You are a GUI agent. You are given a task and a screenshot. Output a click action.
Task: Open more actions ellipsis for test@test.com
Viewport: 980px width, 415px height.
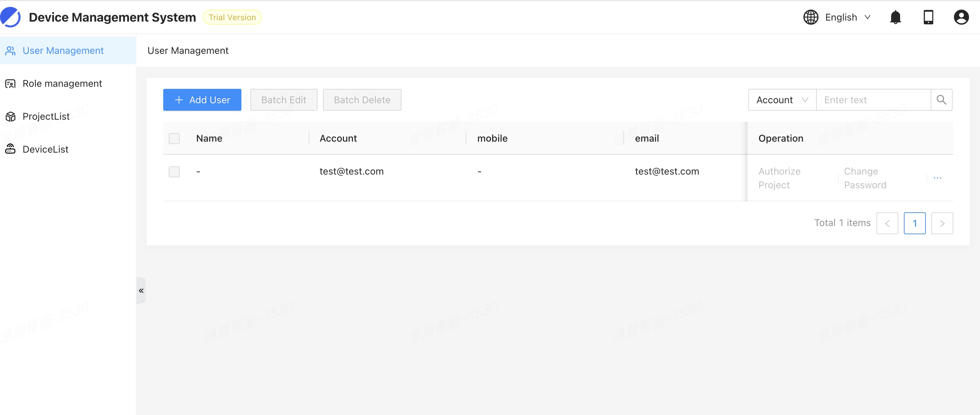pyautogui.click(x=937, y=178)
